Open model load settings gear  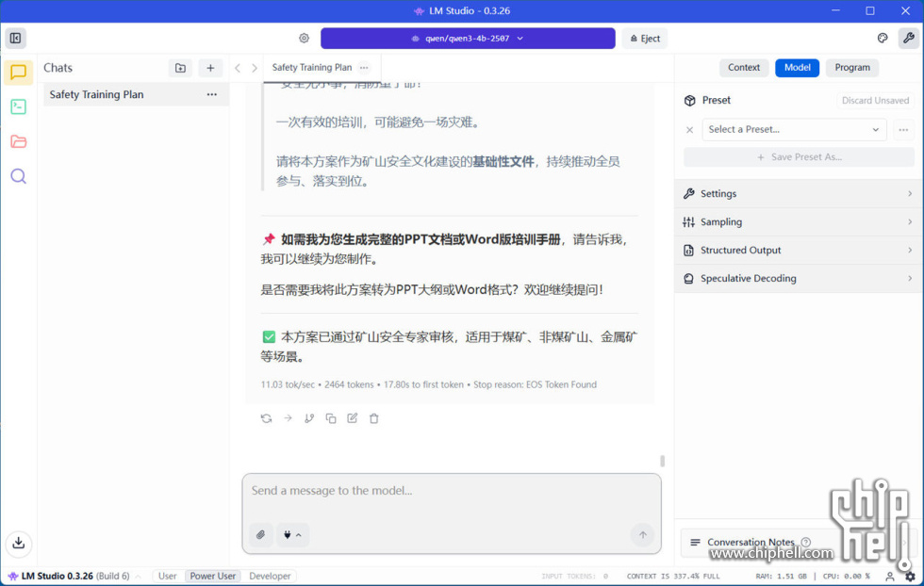coord(304,39)
